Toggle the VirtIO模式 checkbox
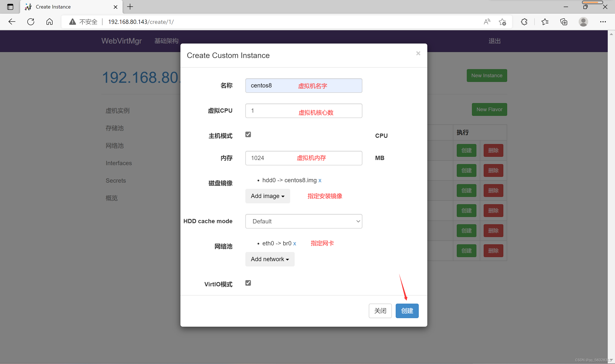 click(x=248, y=283)
